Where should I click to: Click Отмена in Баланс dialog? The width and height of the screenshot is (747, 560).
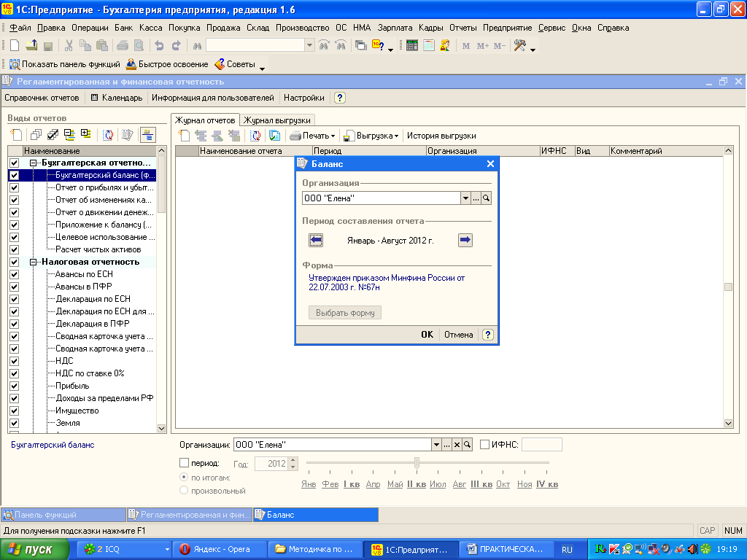point(458,335)
